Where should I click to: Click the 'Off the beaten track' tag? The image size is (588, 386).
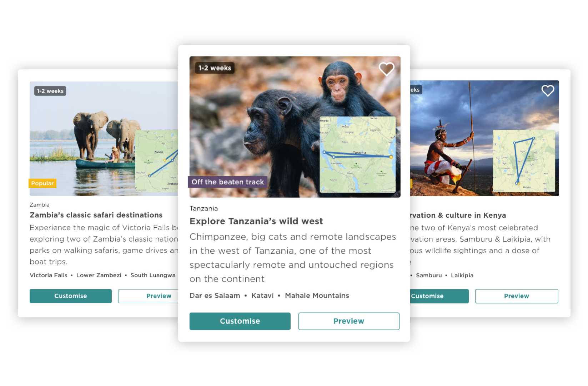tap(228, 182)
